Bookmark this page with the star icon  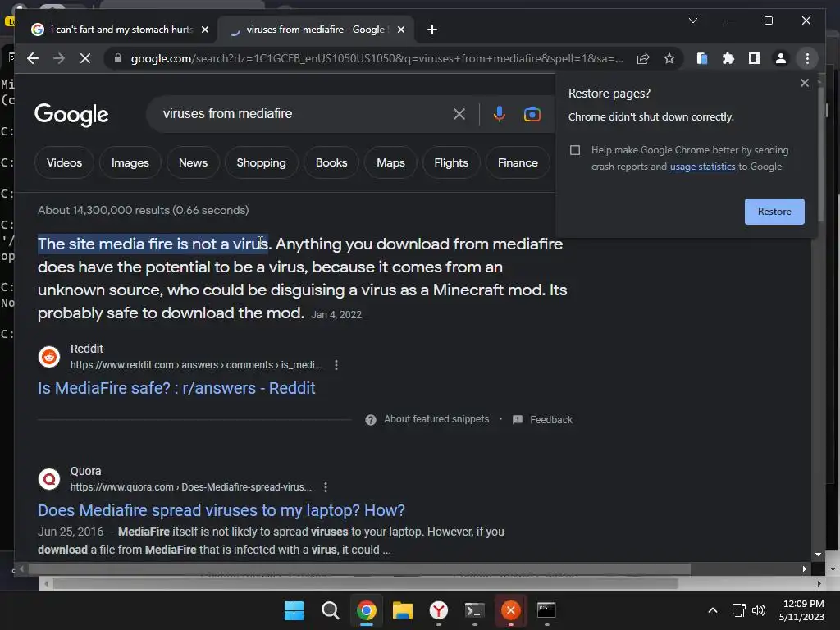[669, 58]
